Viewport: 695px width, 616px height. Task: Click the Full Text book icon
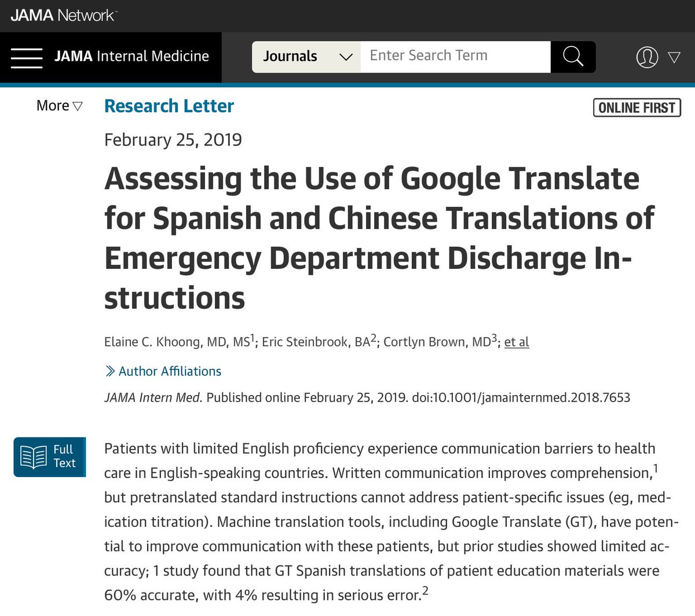[34, 457]
